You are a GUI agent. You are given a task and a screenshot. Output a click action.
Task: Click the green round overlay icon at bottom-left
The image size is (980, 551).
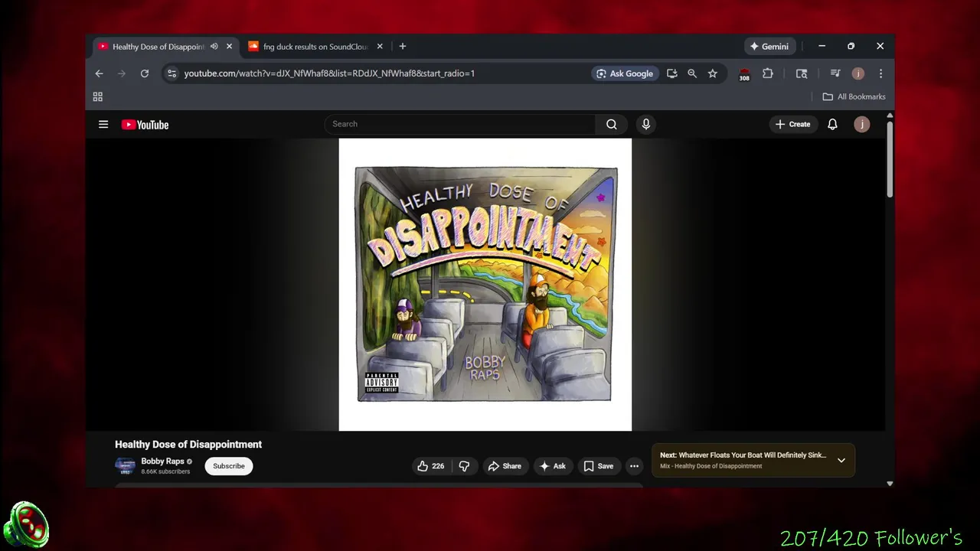tap(26, 525)
